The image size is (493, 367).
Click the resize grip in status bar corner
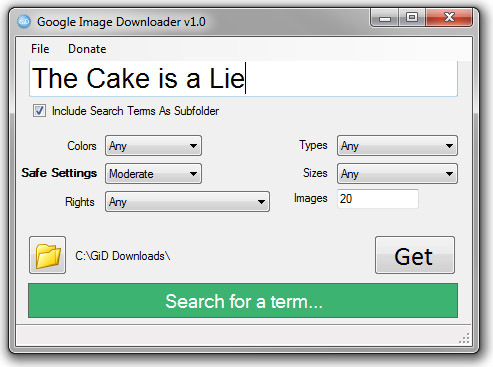[464, 338]
